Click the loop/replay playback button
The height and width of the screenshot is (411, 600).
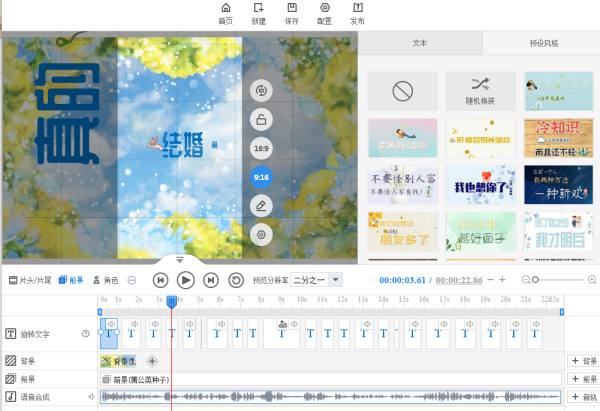coord(236,281)
